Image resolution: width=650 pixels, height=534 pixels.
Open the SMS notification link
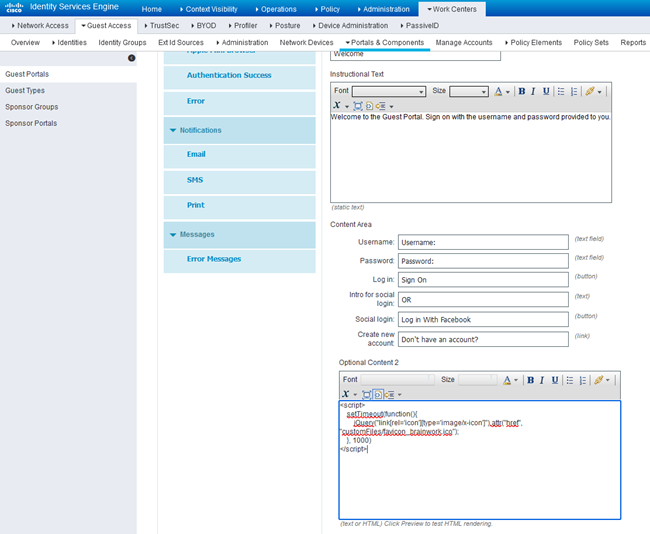coord(195,180)
